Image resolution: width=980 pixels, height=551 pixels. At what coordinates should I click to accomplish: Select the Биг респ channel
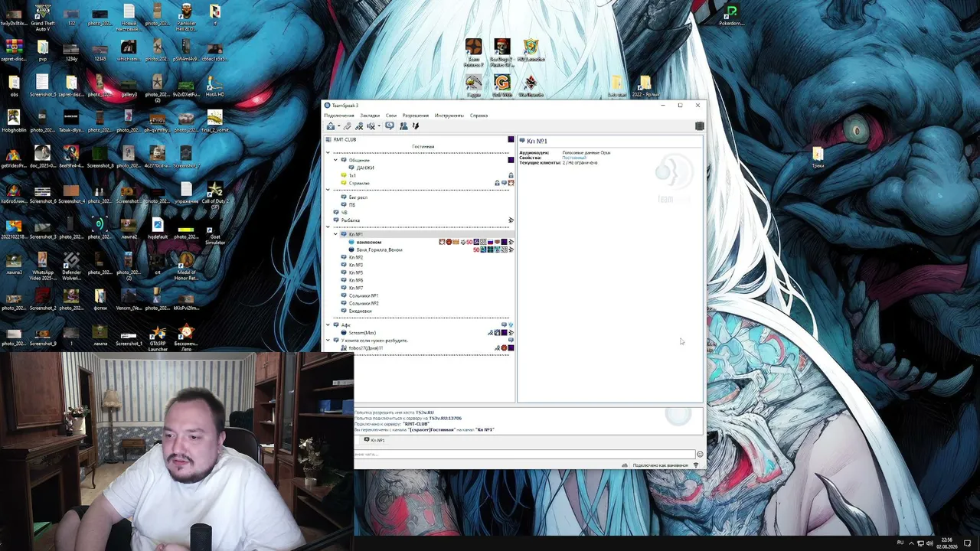tap(358, 197)
